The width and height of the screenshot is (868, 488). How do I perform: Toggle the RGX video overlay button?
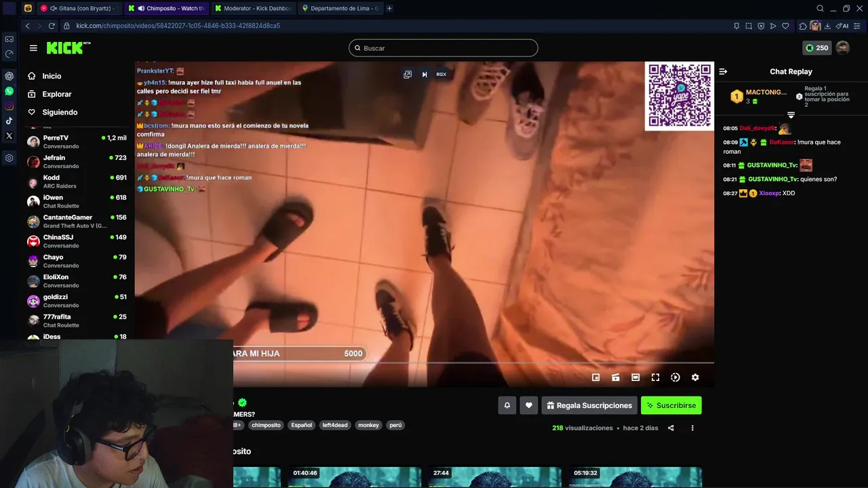[x=441, y=75]
